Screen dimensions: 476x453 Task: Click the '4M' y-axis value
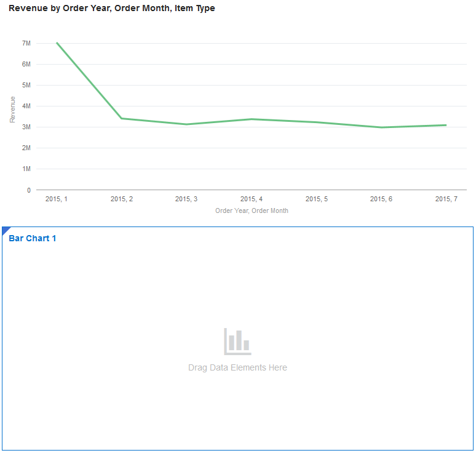[26, 106]
